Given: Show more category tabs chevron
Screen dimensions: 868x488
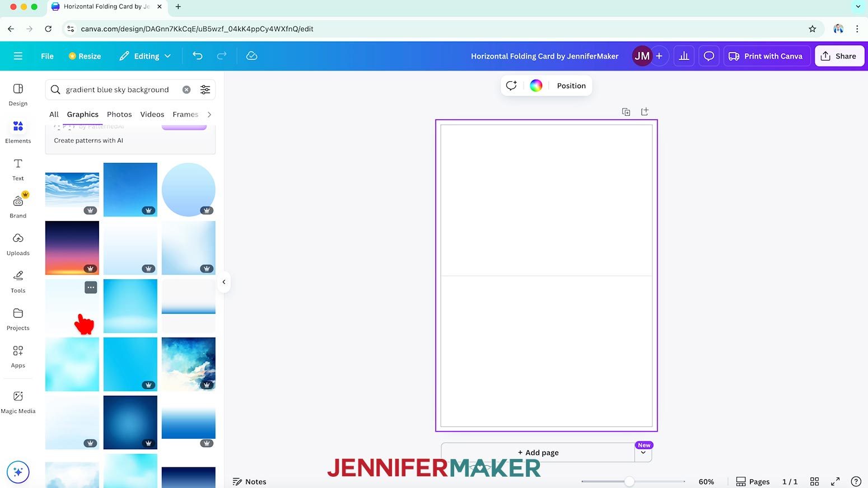Looking at the screenshot, I should click(x=209, y=114).
